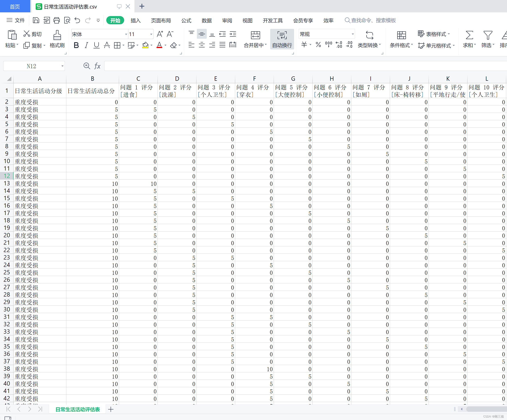The image size is (507, 420).
Task: Click the Sum (求和) sigma icon
Action: [x=469, y=35]
